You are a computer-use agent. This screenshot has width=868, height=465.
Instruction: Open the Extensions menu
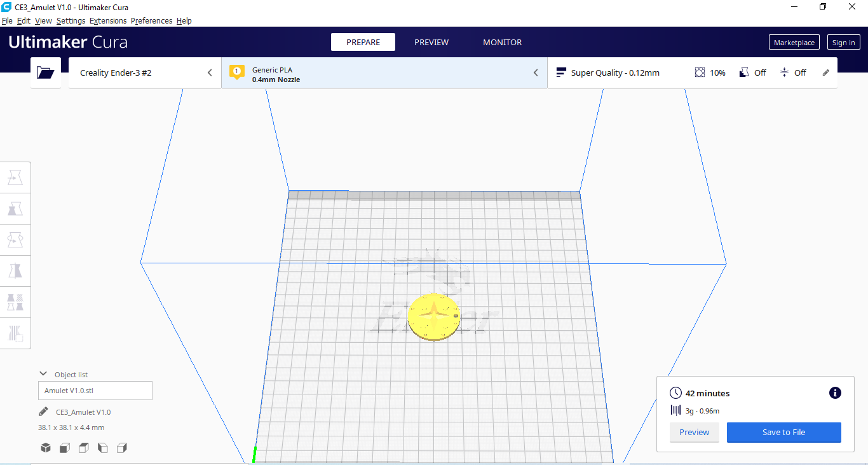(x=108, y=21)
